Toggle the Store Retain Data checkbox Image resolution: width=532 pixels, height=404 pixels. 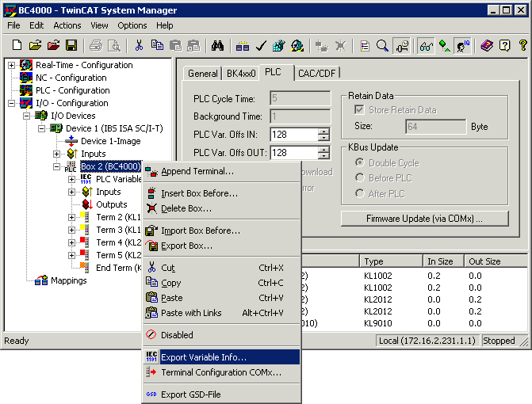pyautogui.click(x=359, y=109)
